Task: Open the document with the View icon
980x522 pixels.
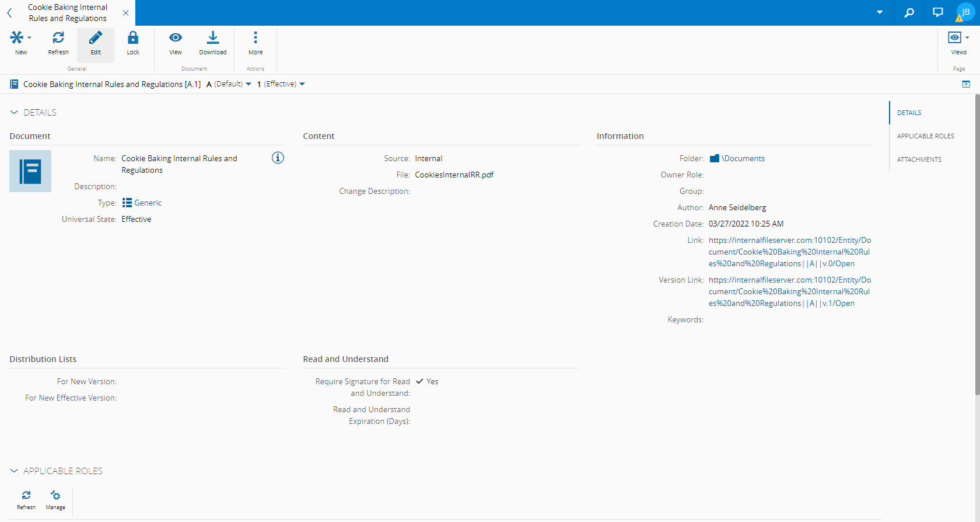Action: click(176, 38)
